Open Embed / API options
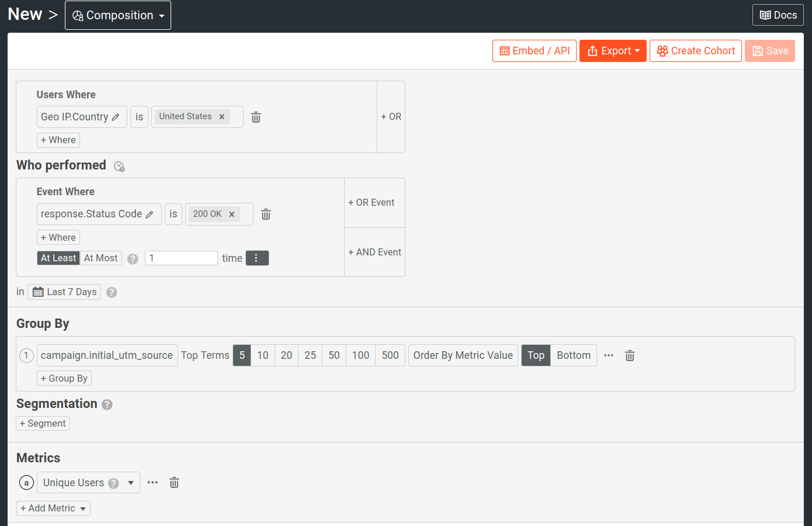The width and height of the screenshot is (812, 526). click(x=534, y=51)
